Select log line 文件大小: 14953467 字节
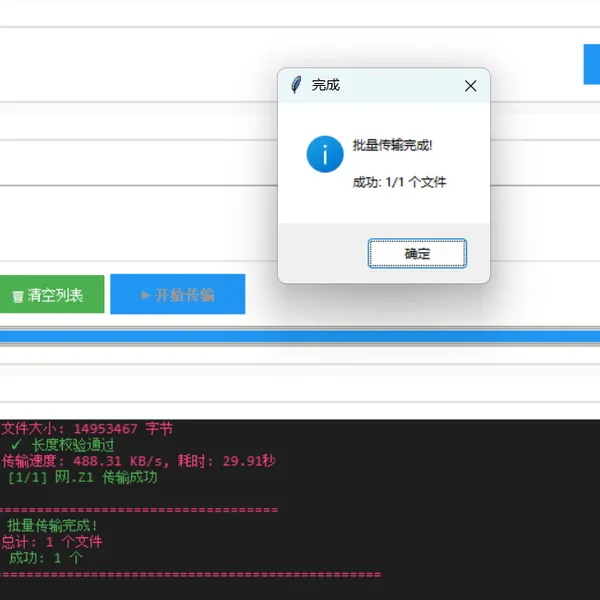The height and width of the screenshot is (600, 600). pyautogui.click(x=87, y=429)
